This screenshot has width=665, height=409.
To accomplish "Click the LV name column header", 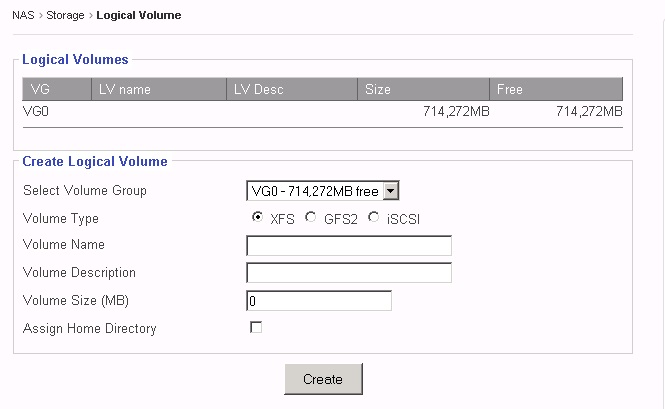I will [x=125, y=89].
